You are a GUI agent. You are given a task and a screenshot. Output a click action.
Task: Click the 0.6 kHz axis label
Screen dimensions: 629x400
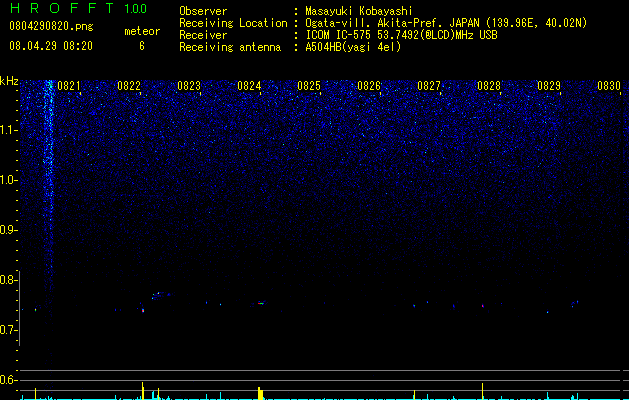pos(8,380)
